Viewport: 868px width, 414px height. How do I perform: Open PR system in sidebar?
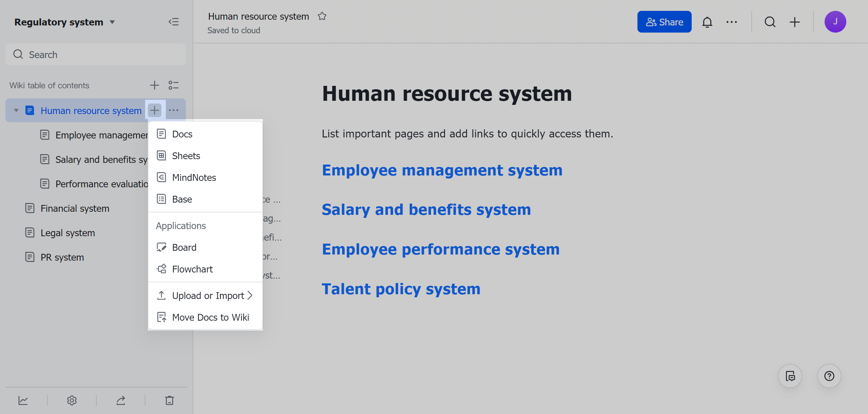[x=55, y=257]
